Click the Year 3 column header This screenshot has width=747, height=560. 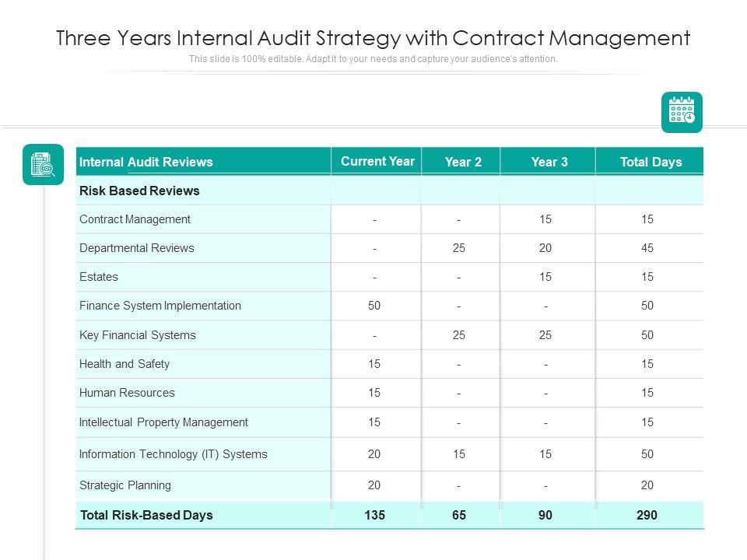click(549, 162)
